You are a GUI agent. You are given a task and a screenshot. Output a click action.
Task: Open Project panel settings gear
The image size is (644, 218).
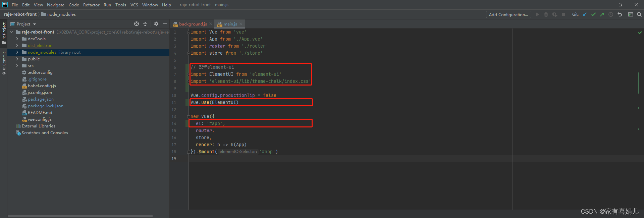[156, 24]
